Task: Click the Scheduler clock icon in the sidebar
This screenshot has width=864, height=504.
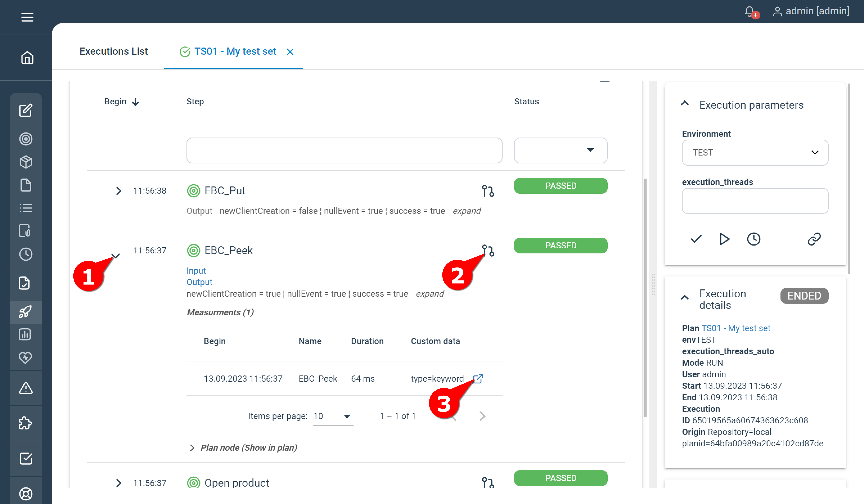Action: click(x=26, y=254)
